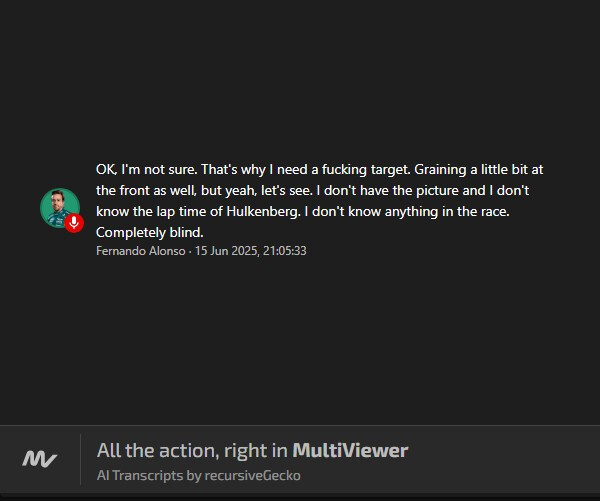Viewport: 600px width, 501px height.
Task: Click the vertical divider beside the logo
Action: 80,460
